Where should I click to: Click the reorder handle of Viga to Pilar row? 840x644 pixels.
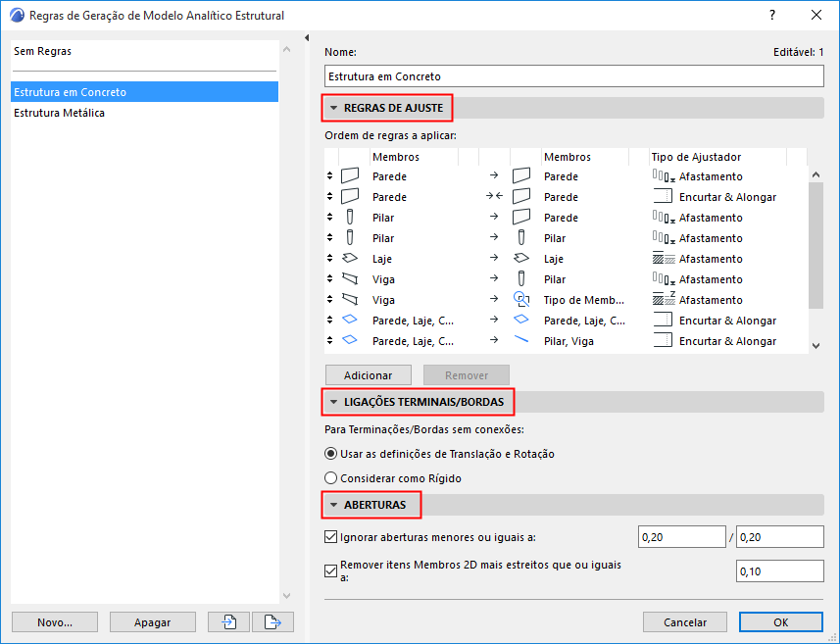click(x=330, y=278)
